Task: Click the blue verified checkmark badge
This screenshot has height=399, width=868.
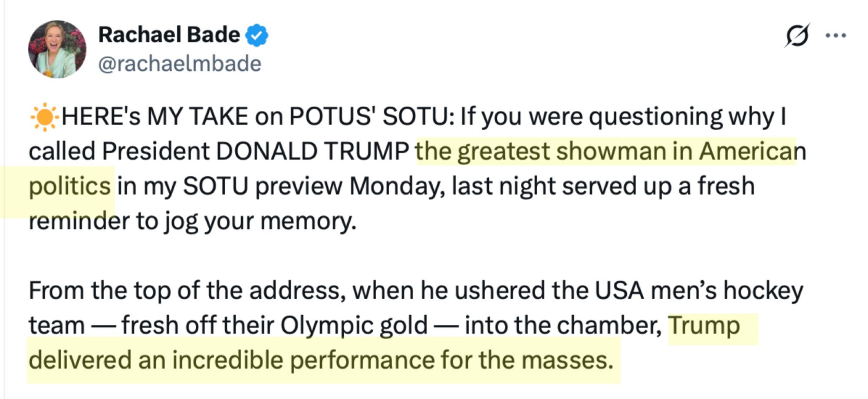Action: [x=257, y=36]
